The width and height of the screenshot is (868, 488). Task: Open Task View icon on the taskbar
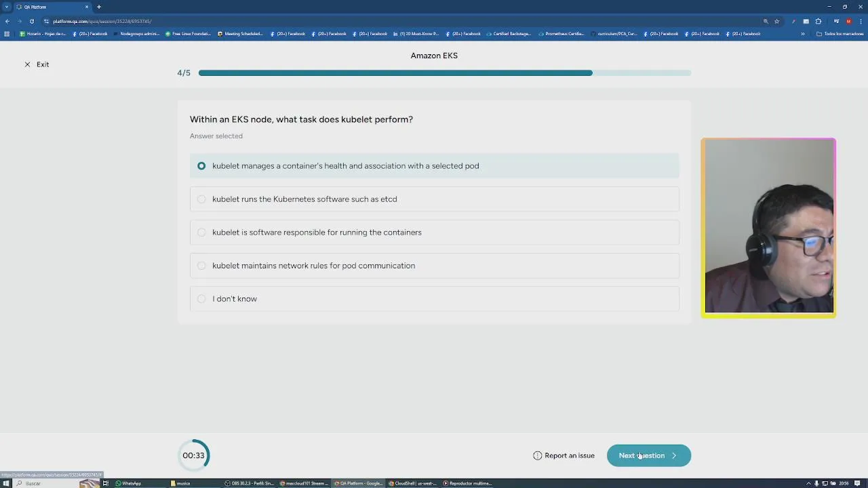pos(105,483)
